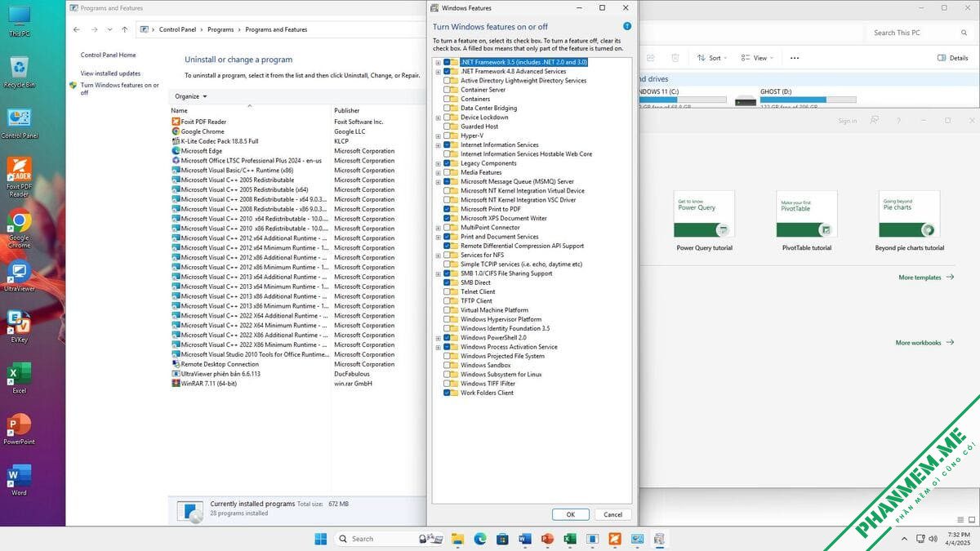
Task: Open Microsoft Store from the taskbar
Action: point(502,539)
